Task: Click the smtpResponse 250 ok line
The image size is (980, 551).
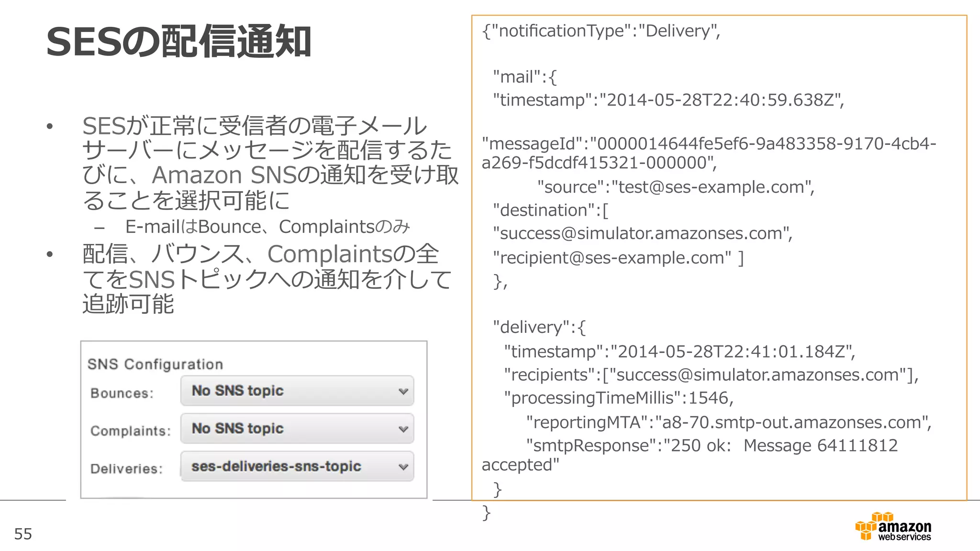Action: click(690, 455)
